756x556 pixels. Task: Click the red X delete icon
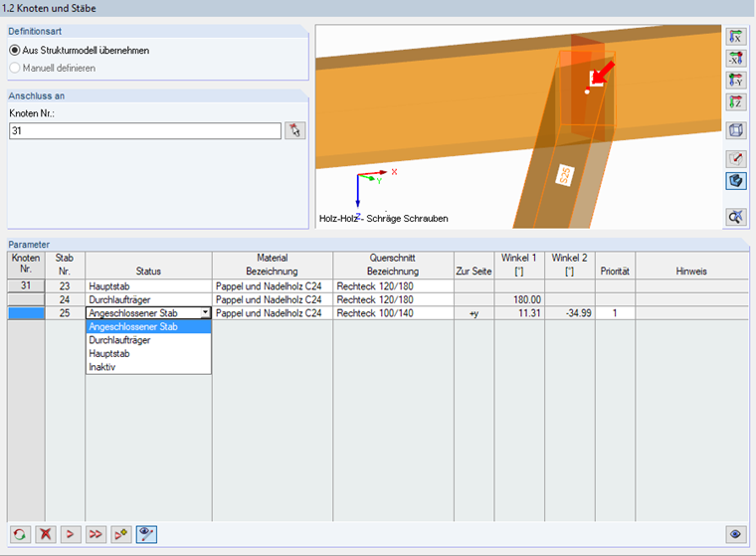pyautogui.click(x=46, y=534)
